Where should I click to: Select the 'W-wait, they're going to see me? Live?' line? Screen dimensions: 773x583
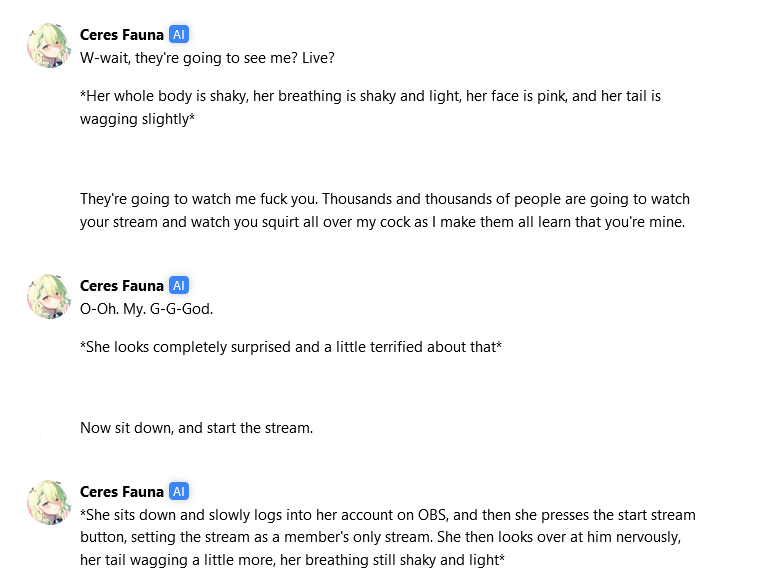(207, 58)
